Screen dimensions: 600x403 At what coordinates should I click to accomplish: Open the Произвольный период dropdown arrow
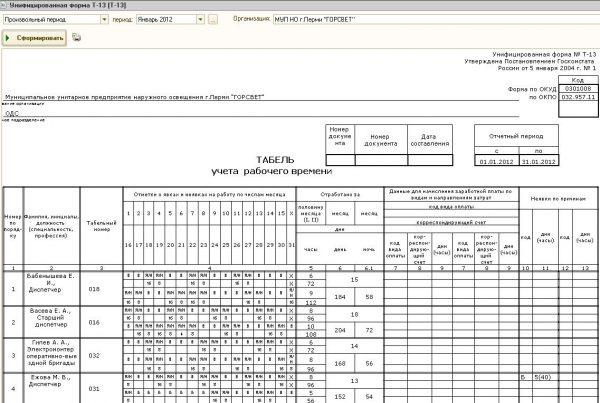coord(104,19)
